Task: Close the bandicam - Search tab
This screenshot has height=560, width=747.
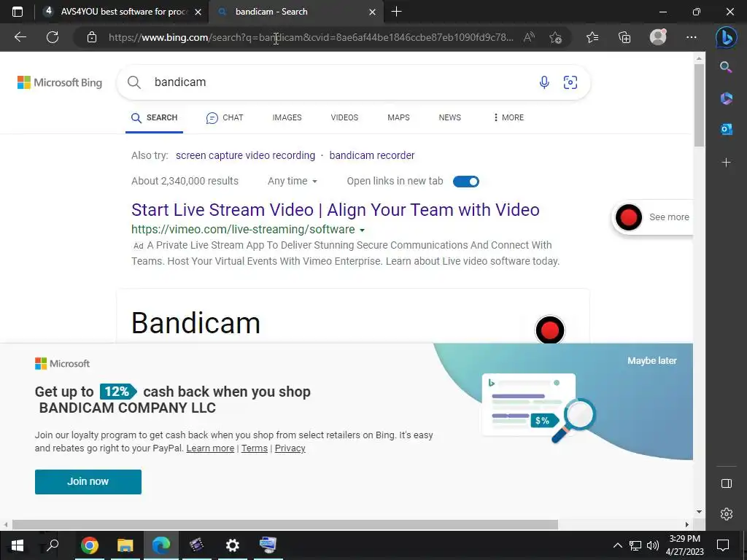Action: 373,12
